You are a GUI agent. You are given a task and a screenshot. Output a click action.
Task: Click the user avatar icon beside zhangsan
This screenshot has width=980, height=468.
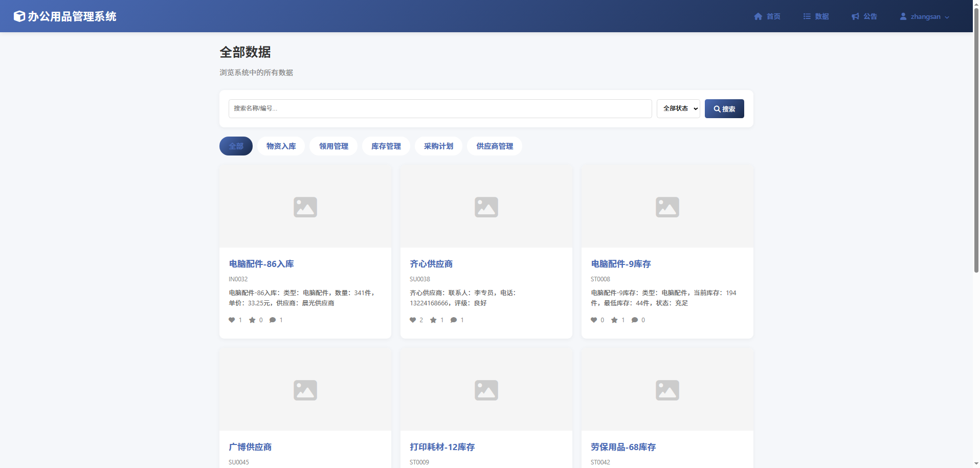903,16
